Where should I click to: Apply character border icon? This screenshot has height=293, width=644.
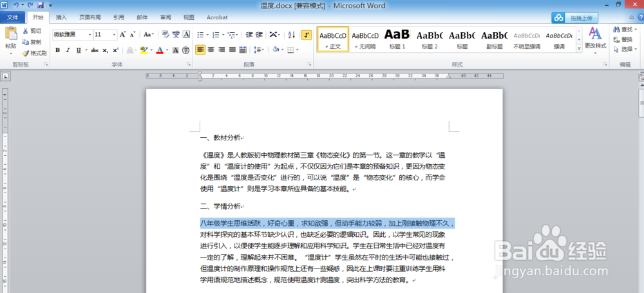point(186,35)
